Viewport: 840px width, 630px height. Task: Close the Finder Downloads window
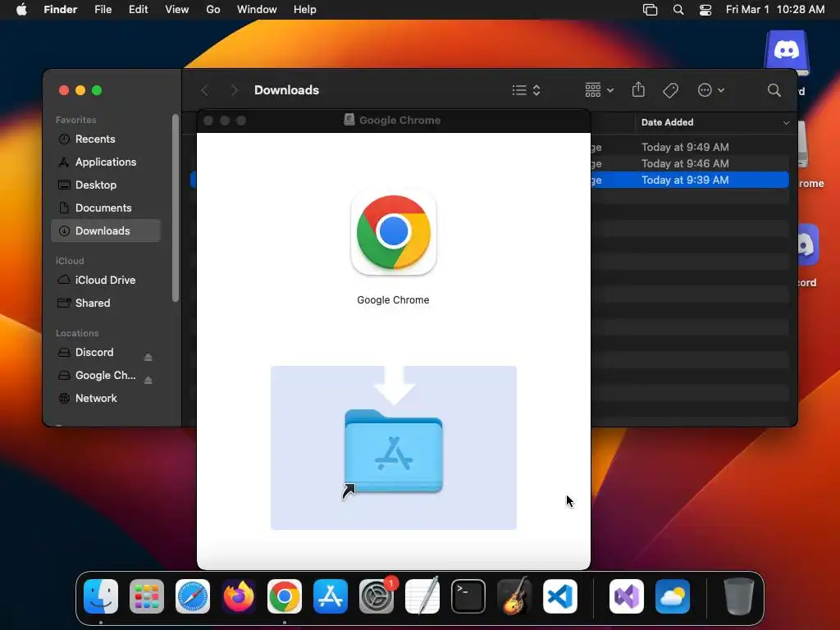pos(64,90)
